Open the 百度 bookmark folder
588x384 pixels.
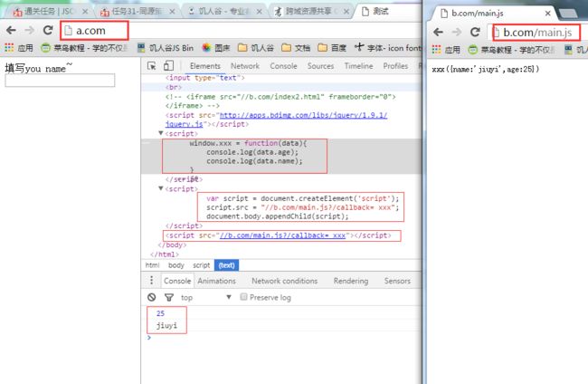click(x=332, y=48)
